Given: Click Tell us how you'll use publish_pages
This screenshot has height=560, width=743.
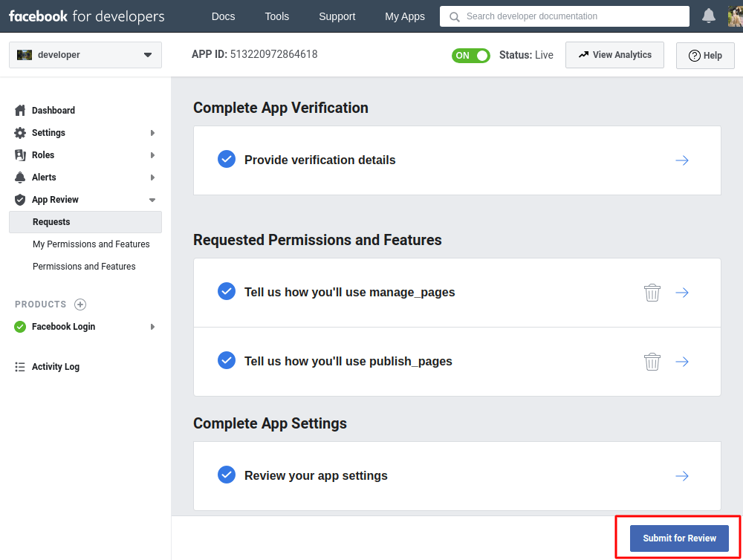Looking at the screenshot, I should pyautogui.click(x=348, y=362).
